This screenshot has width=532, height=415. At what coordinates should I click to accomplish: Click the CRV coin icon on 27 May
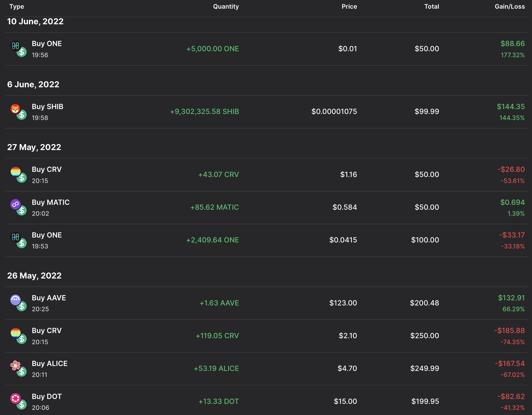point(16,171)
